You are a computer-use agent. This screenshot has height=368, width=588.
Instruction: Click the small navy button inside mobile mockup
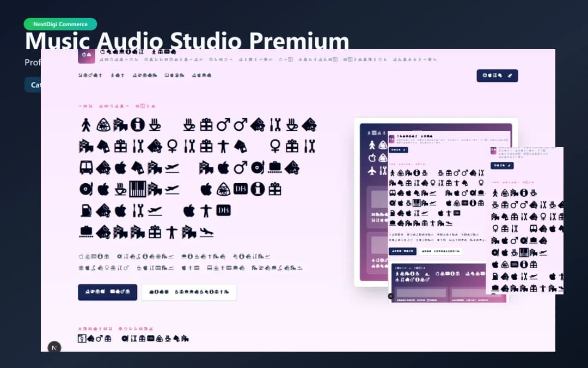pos(502,166)
